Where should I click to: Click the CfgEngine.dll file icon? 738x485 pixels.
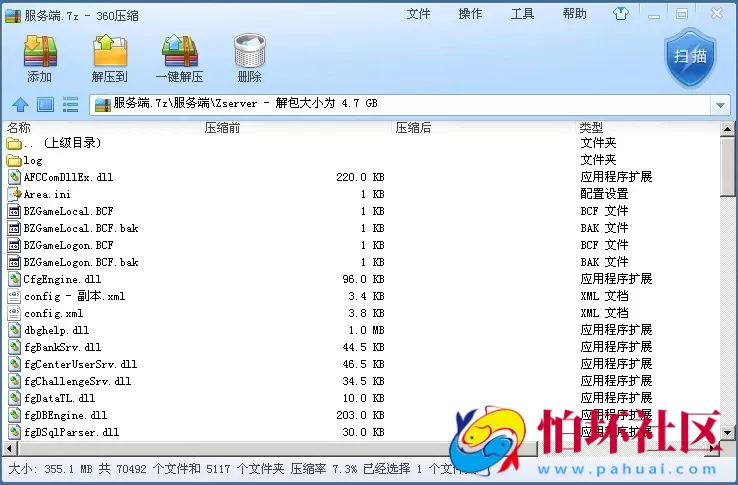[15, 279]
